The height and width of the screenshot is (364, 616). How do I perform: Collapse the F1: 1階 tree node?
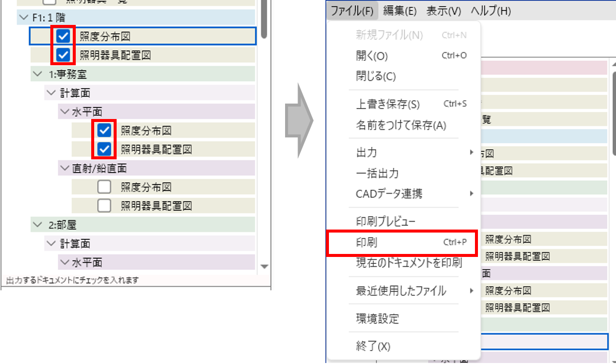click(23, 18)
